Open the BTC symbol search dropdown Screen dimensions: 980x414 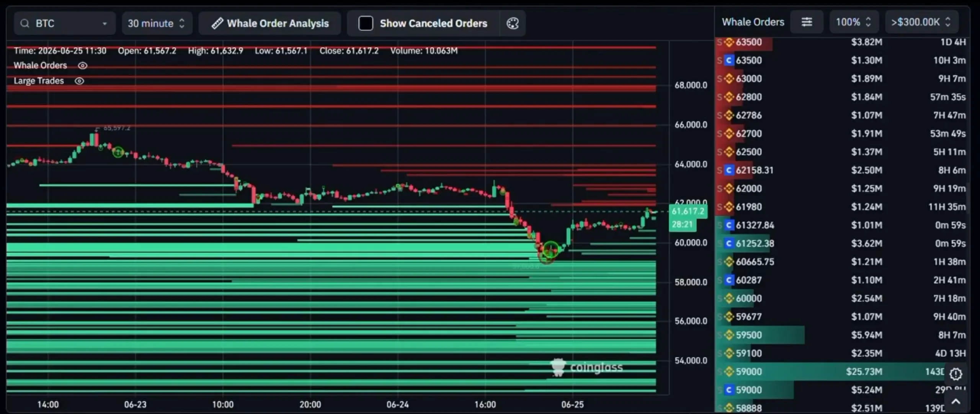pyautogui.click(x=65, y=23)
